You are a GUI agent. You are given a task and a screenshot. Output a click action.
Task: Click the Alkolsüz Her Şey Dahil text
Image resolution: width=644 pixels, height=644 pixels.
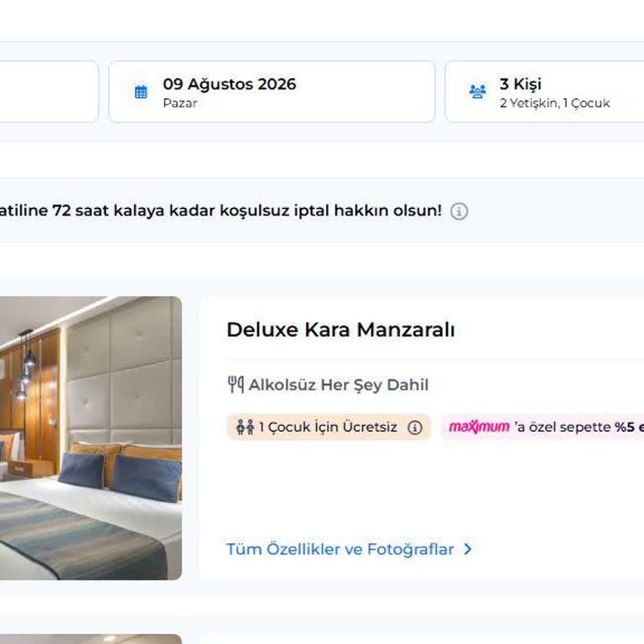click(339, 385)
